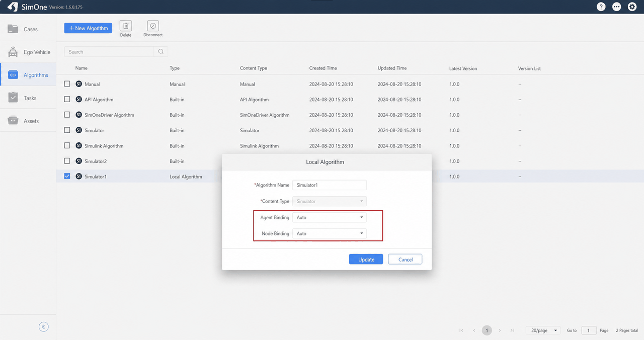The height and width of the screenshot is (340, 644).
Task: Click the S1 icon beside Simulink Algorithm
Action: pos(79,146)
